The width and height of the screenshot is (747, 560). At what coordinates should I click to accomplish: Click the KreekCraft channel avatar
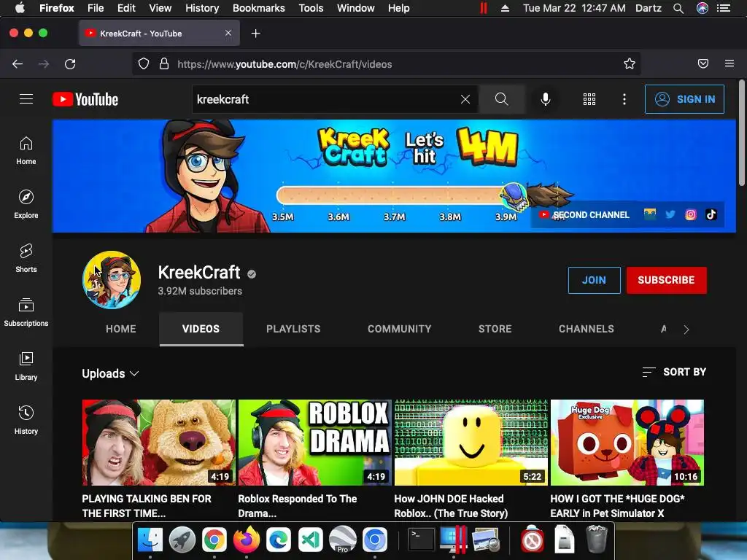[x=112, y=280]
